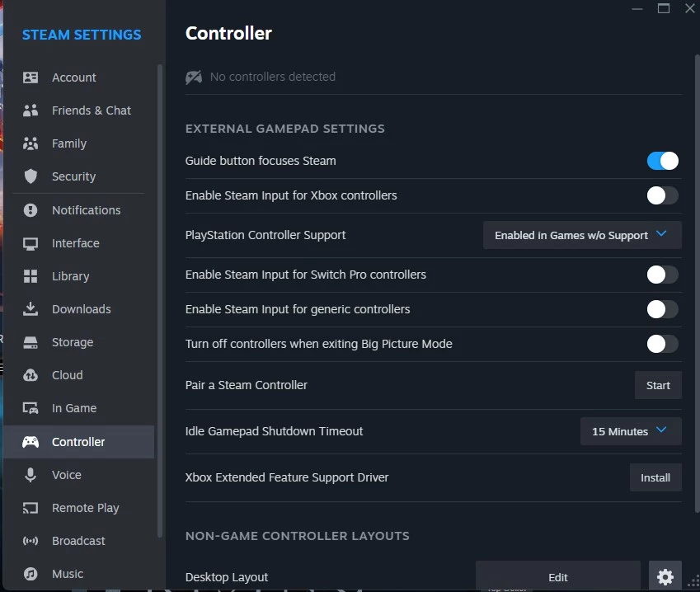
Task: Click the Security shield icon
Action: pyautogui.click(x=31, y=176)
